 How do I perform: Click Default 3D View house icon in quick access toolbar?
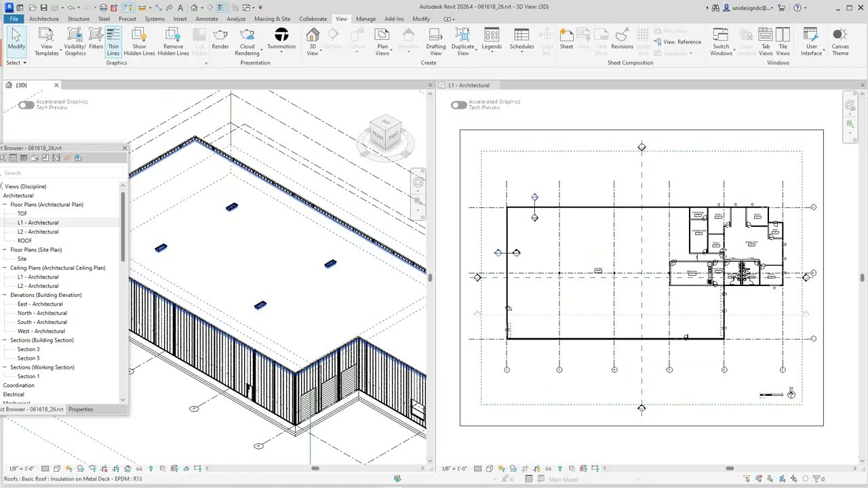pyautogui.click(x=194, y=7)
